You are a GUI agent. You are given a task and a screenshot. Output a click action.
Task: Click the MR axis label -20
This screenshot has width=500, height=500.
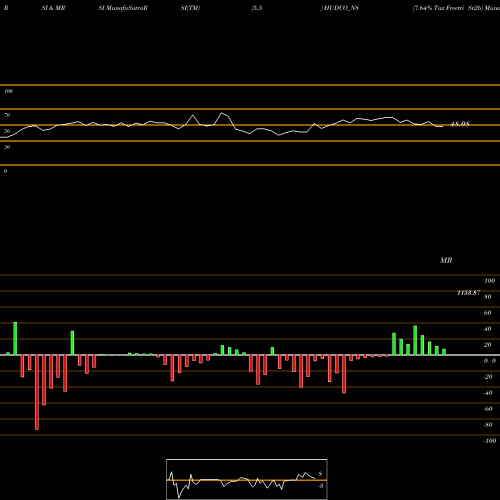tap(488, 377)
